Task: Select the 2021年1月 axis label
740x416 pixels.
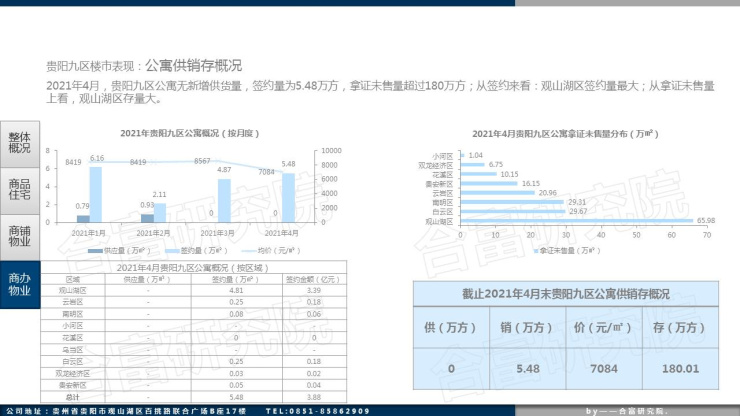Action: (88, 233)
